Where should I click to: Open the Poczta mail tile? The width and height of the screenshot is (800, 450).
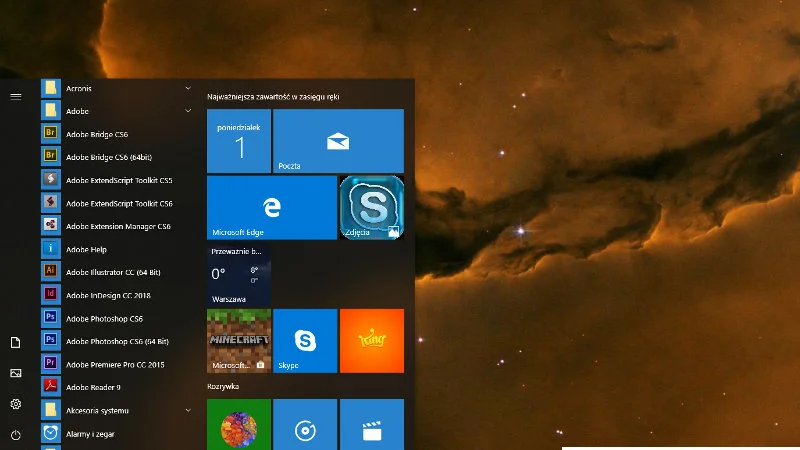tap(338, 141)
